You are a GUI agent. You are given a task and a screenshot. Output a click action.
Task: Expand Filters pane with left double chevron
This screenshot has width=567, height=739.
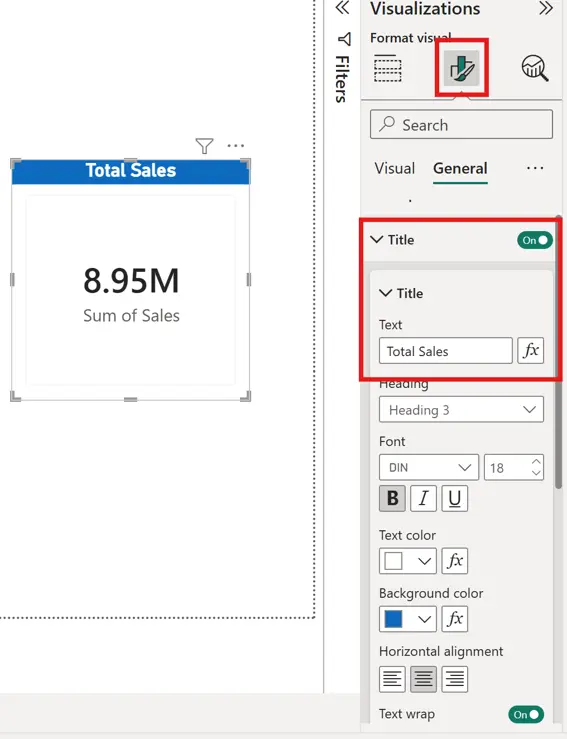pos(343,8)
